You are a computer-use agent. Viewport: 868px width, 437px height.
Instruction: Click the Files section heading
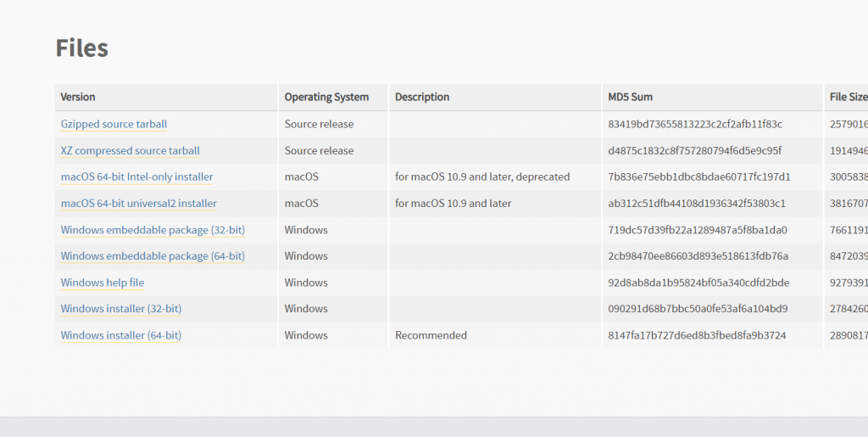click(x=81, y=48)
